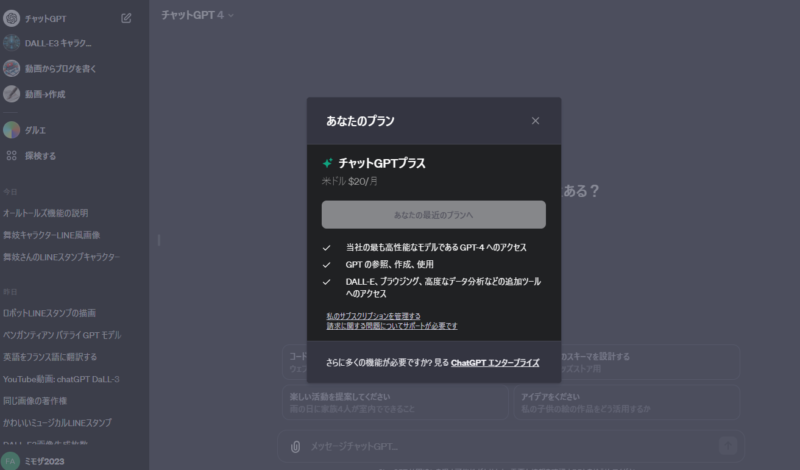Click the あなたのプラン dialog heading
This screenshot has width=800, height=470.
[360, 121]
